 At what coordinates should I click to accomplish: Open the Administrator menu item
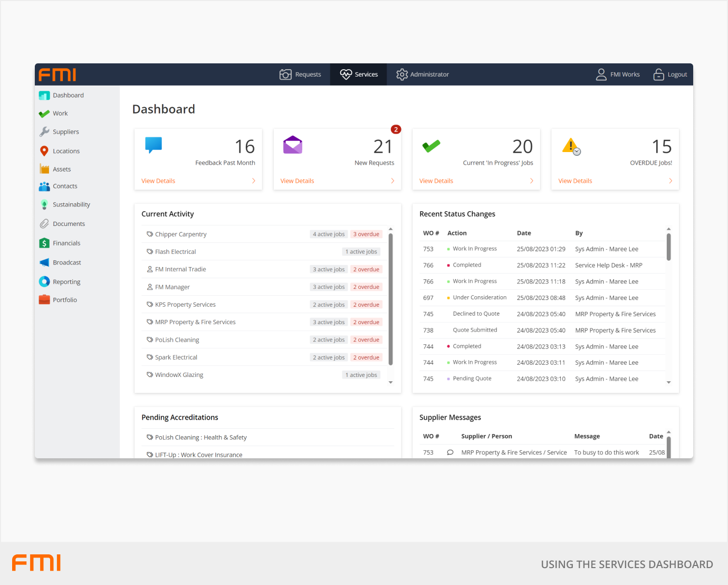[x=423, y=74]
